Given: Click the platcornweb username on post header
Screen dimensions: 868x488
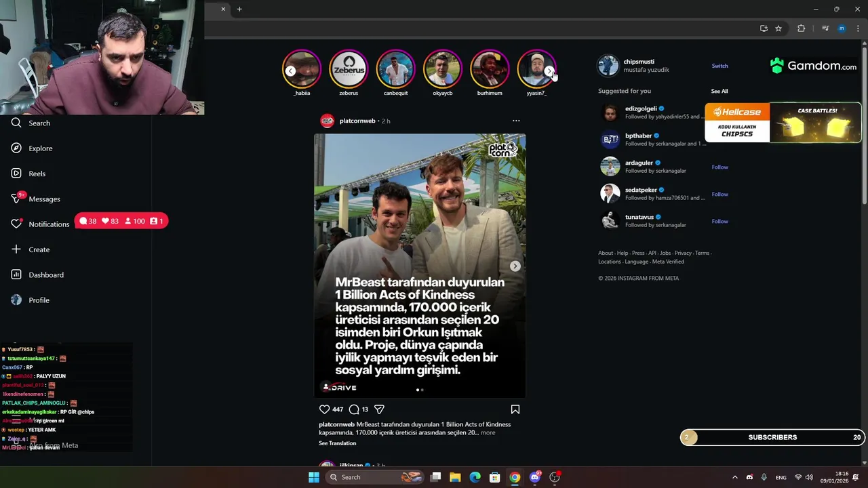Looking at the screenshot, I should click(357, 121).
